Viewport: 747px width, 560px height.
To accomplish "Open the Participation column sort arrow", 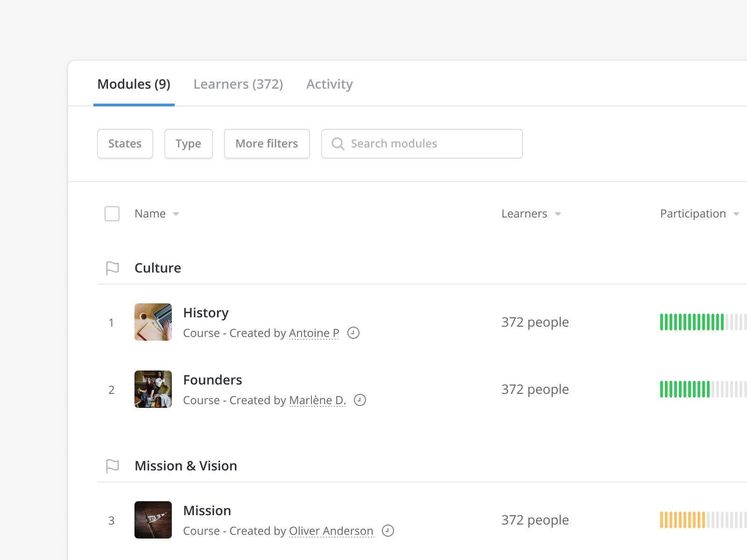I will pyautogui.click(x=736, y=214).
